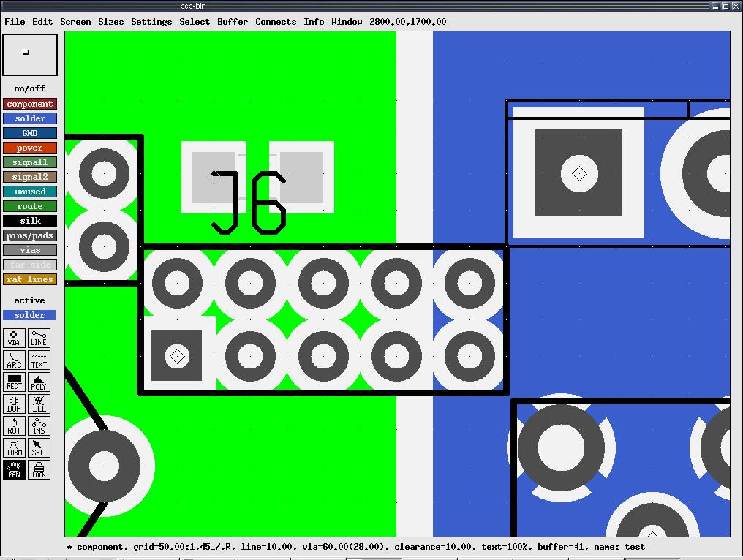743x560 pixels.
Task: Choose the ARC tool
Action: (x=14, y=360)
